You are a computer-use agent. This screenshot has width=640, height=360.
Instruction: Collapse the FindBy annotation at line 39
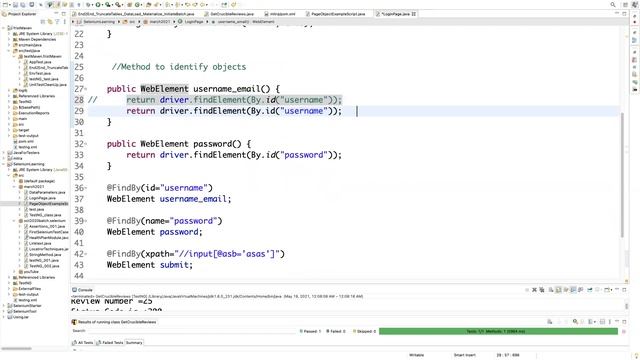pyautogui.click(x=86, y=221)
